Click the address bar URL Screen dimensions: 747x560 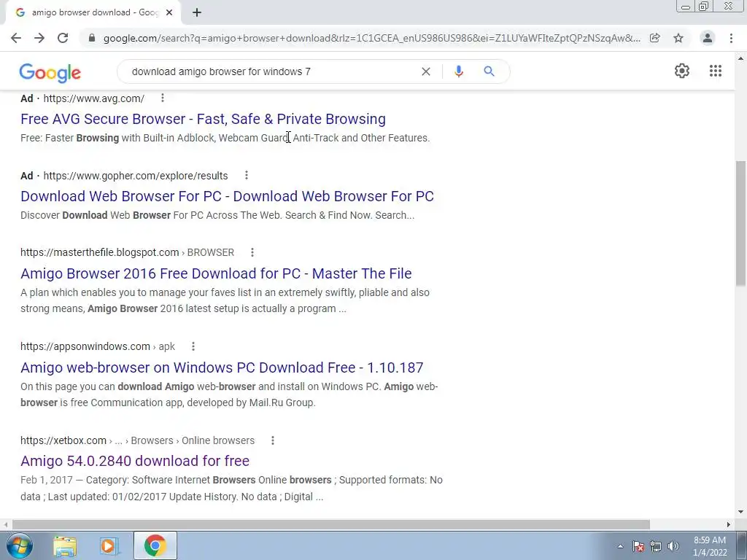pos(371,38)
